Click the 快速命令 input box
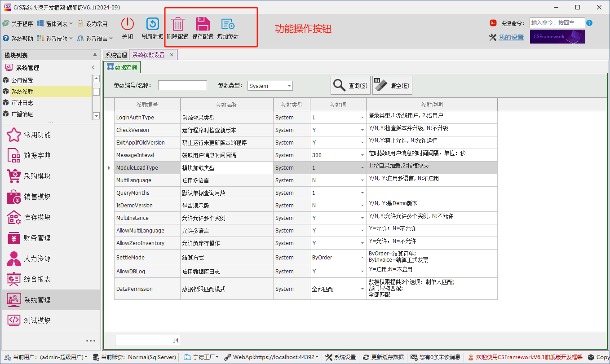The width and height of the screenshot is (610, 364). pyautogui.click(x=557, y=23)
